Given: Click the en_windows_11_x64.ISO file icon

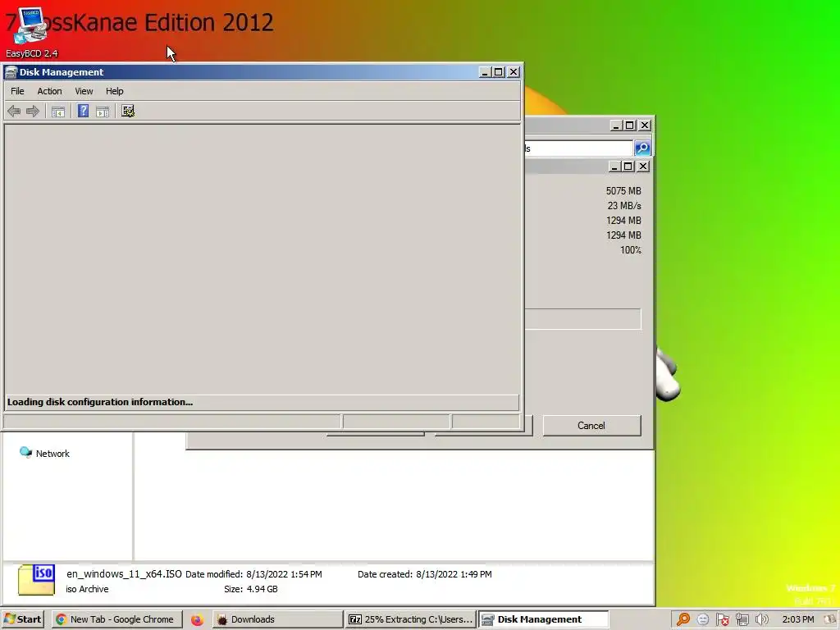Looking at the screenshot, I should [x=36, y=580].
